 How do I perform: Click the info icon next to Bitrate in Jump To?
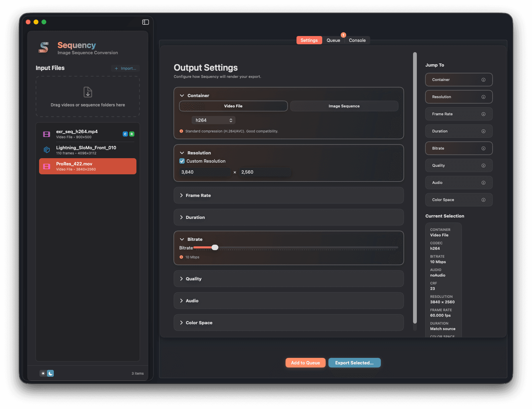click(483, 148)
